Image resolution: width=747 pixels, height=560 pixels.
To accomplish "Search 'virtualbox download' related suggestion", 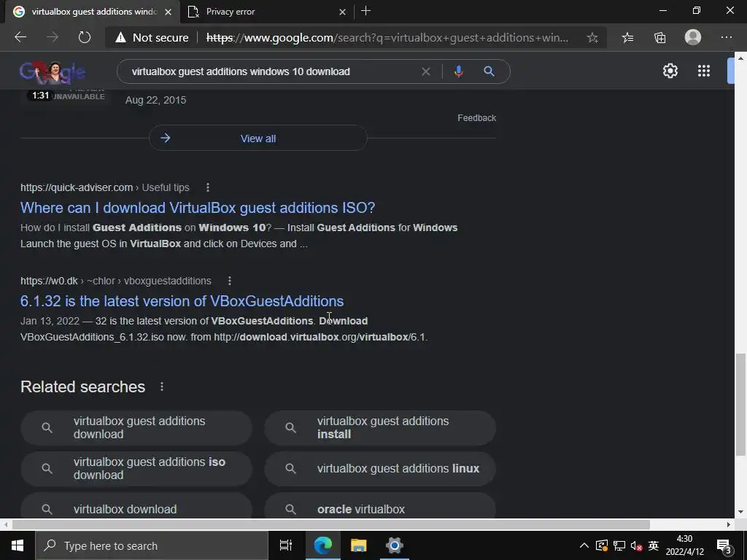I will [136, 507].
